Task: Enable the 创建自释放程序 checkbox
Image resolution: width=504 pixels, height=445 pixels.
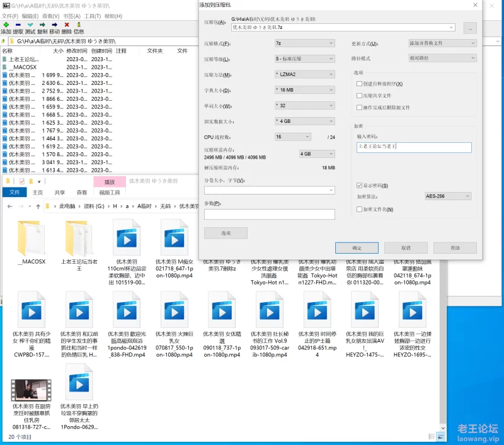Action: 359,84
